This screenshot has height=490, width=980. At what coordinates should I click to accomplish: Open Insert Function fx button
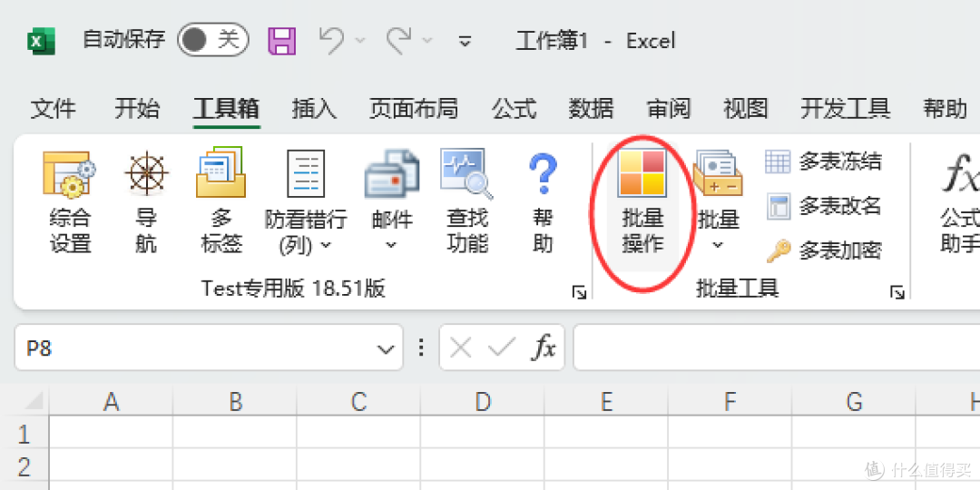(x=544, y=348)
